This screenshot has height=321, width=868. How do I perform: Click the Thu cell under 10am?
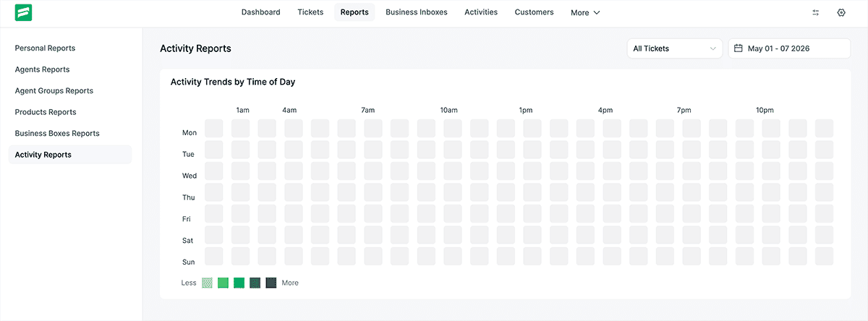(453, 192)
